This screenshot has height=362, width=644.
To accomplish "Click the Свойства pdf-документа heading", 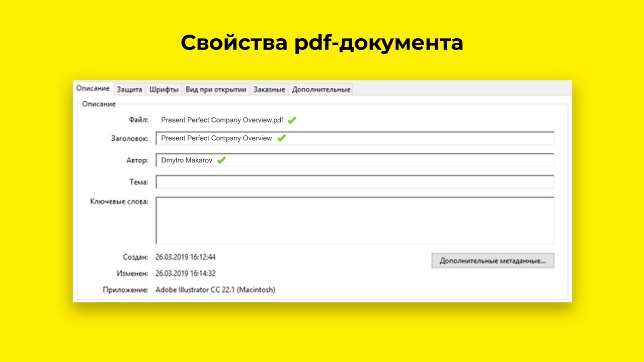I will pos(322,43).
